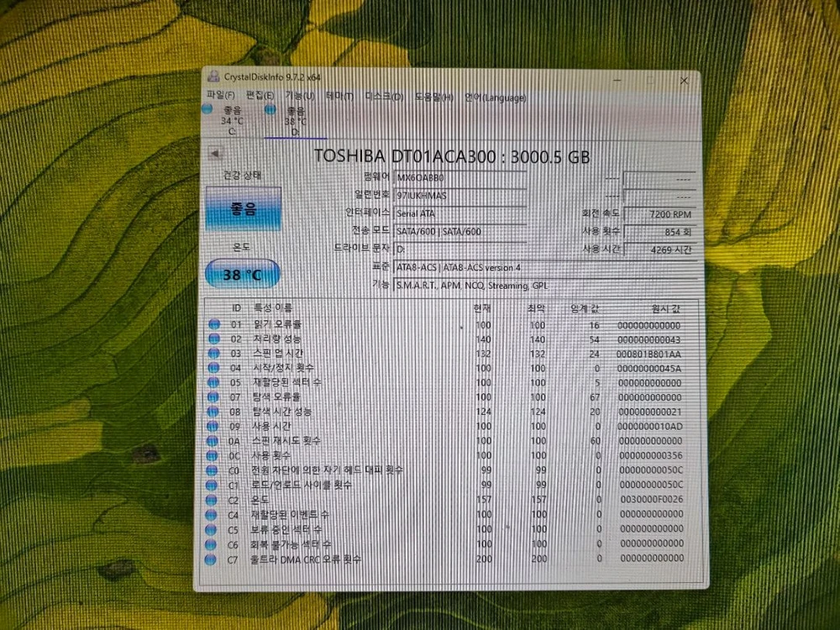Click the 38 °C temperature button
Screen dimensions: 840x630
click(x=242, y=275)
